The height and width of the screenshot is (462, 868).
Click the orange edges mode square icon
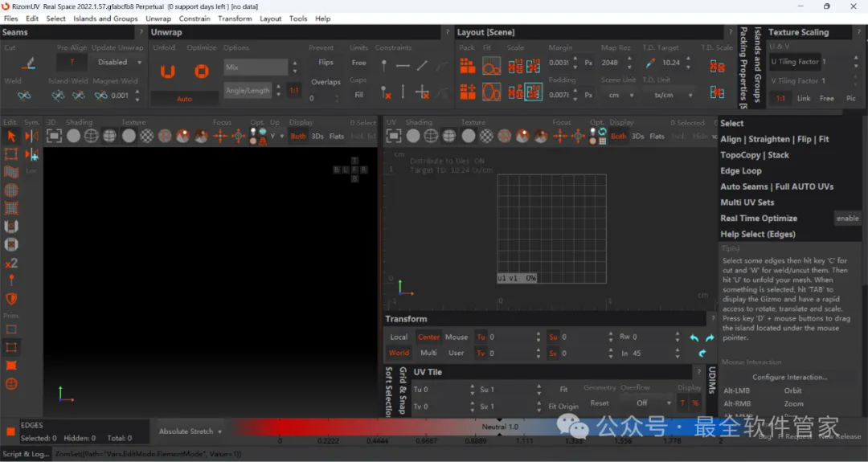click(10, 431)
